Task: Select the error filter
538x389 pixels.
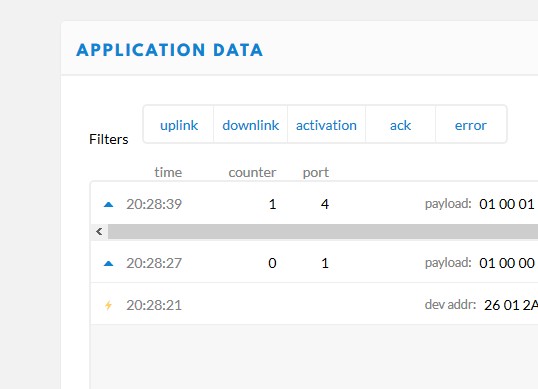Action: pyautogui.click(x=471, y=125)
